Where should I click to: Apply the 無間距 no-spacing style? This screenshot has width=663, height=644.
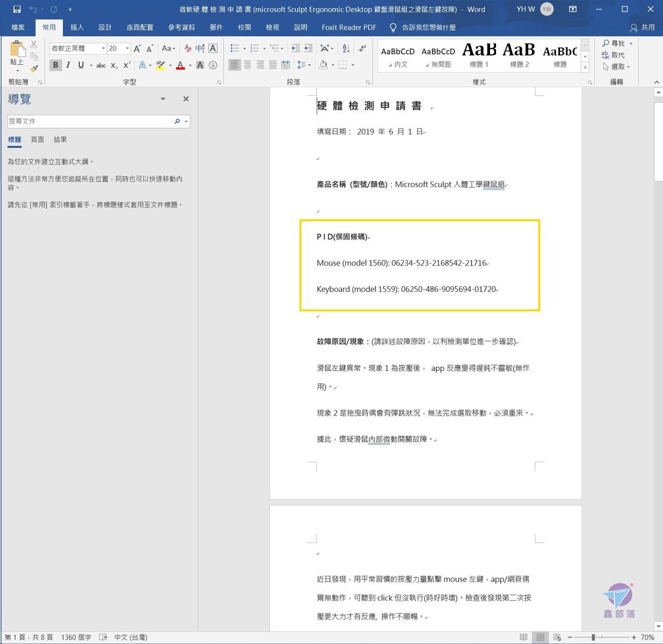pos(438,56)
